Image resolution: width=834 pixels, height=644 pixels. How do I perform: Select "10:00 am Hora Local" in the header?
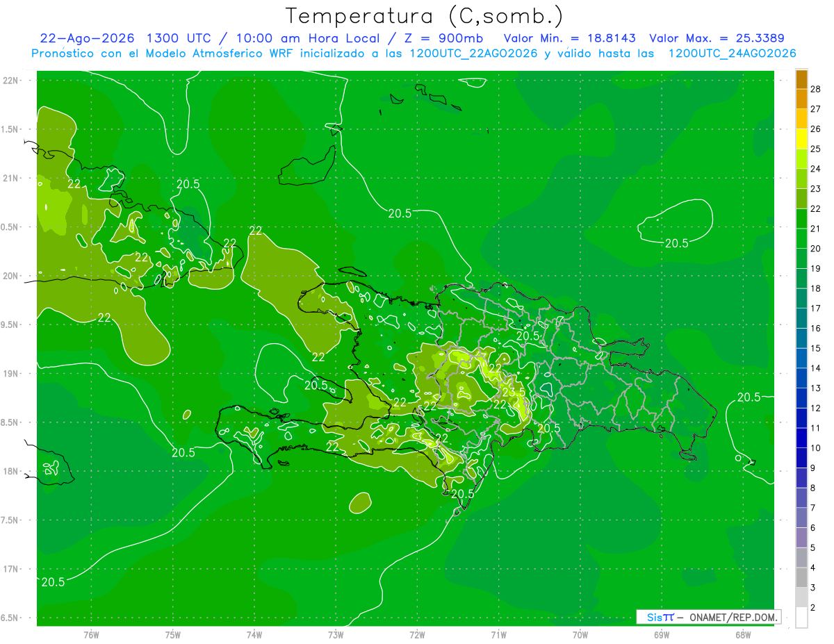point(306,38)
